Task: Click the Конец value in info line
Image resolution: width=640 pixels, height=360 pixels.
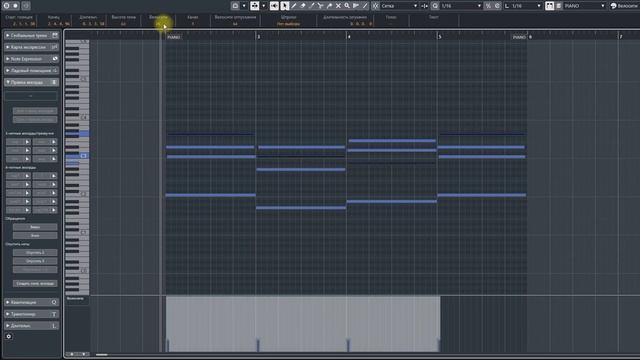Action: coord(59,24)
